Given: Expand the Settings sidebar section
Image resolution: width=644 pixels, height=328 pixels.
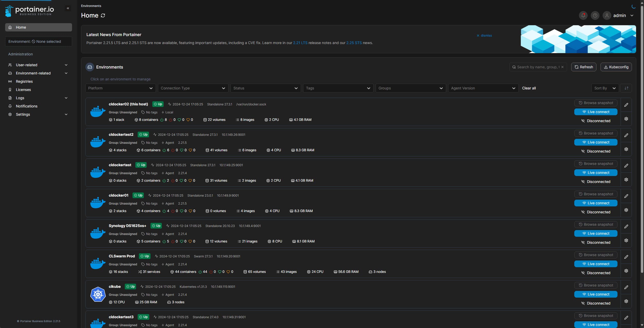Looking at the screenshot, I should point(38,114).
